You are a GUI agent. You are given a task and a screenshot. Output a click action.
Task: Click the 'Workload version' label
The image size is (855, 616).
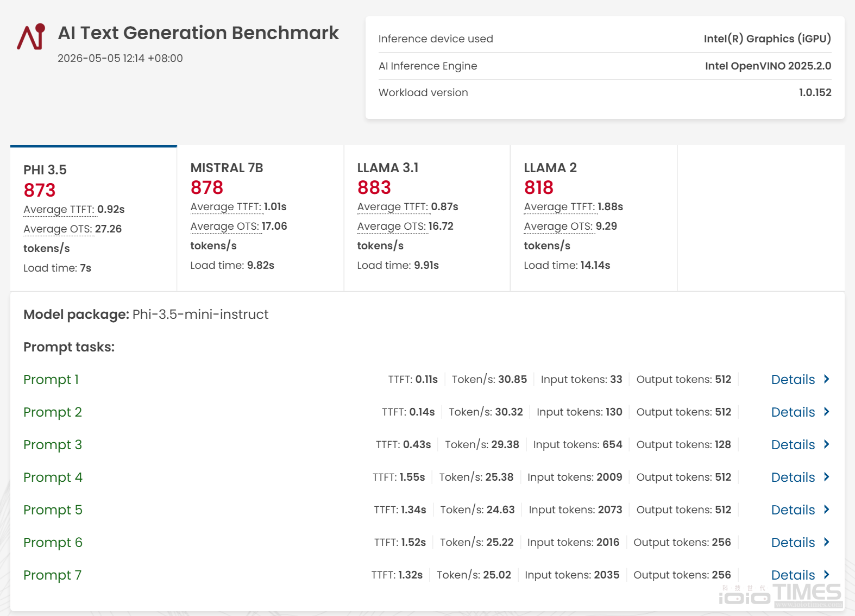[x=423, y=92]
